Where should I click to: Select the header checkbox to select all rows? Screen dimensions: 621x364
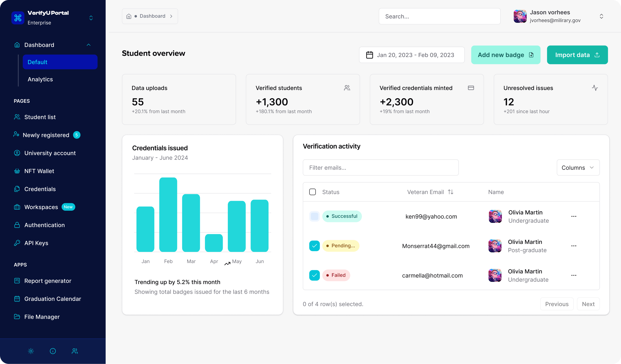pyautogui.click(x=312, y=192)
